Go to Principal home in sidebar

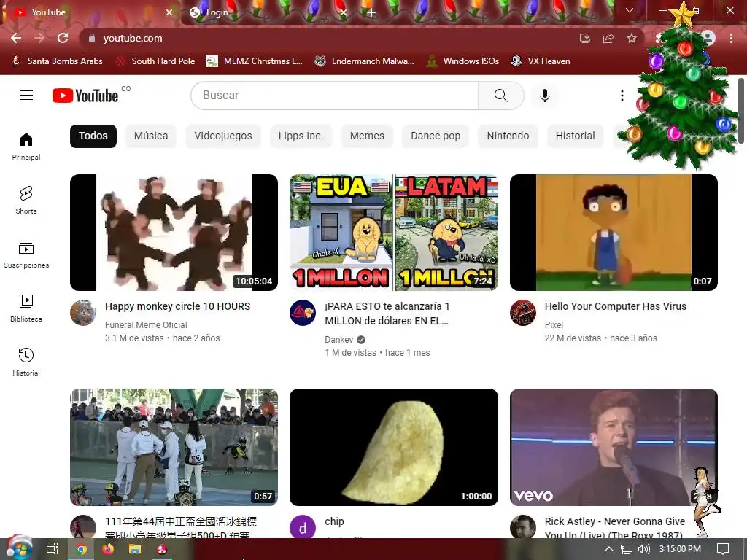(26, 146)
